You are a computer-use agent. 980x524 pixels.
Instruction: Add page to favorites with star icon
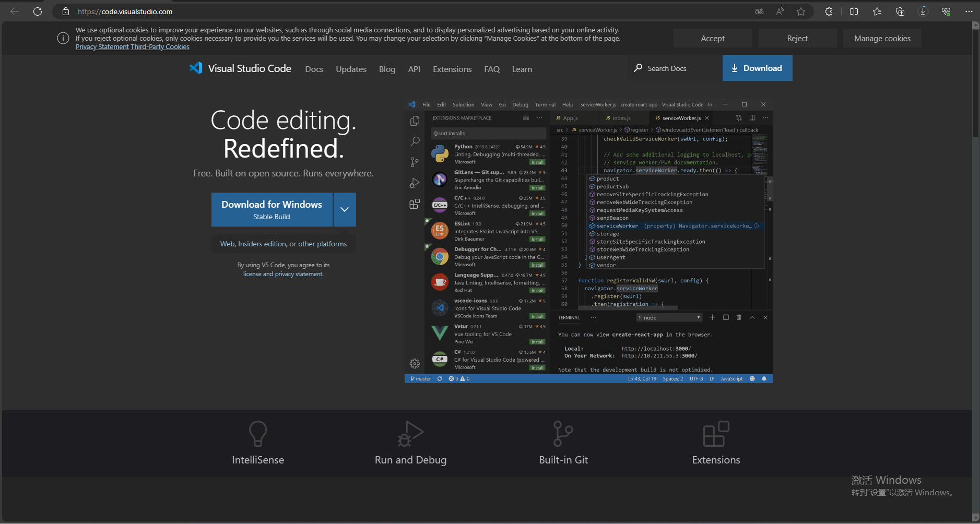[x=801, y=11]
